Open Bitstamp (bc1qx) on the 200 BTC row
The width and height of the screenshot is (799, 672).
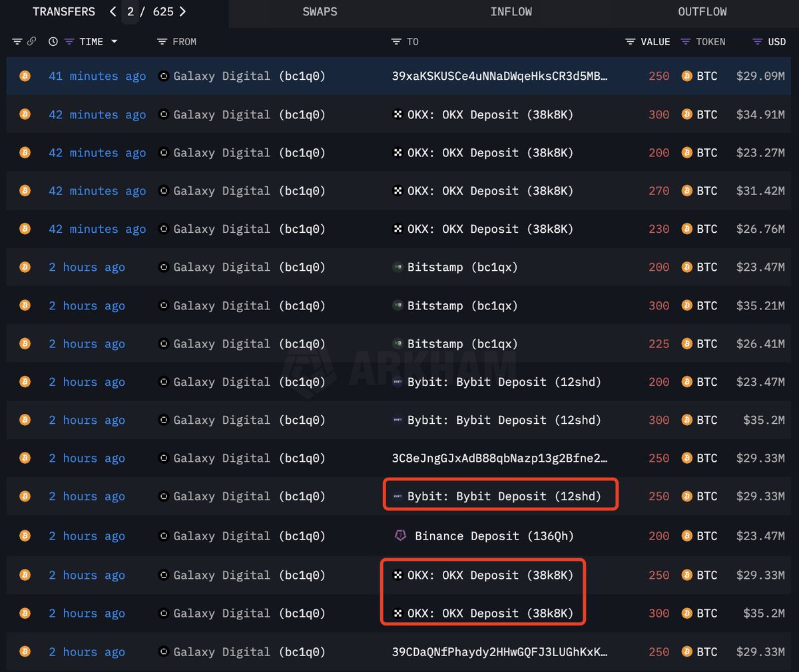click(x=462, y=267)
